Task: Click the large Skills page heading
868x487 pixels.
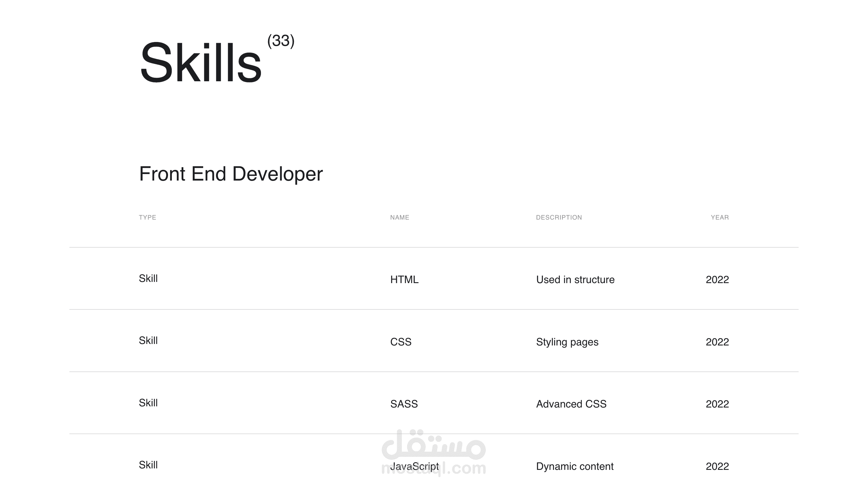Action: [x=200, y=62]
